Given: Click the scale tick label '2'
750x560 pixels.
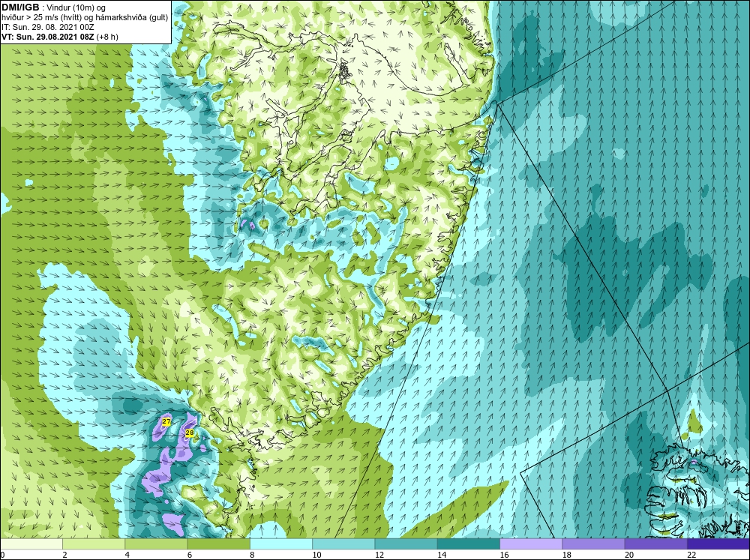Looking at the screenshot, I should 64,555.
